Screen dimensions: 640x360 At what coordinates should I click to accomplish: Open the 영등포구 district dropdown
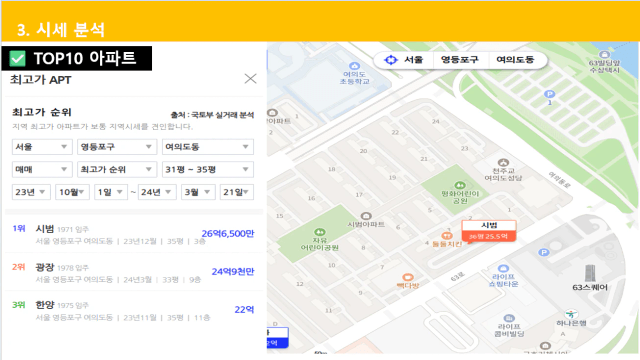pos(117,147)
